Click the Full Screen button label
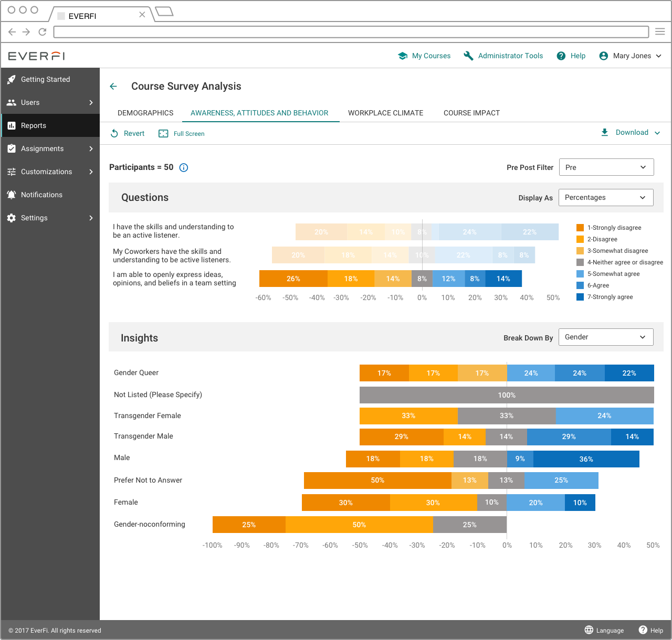This screenshot has width=672, height=640. pos(189,134)
